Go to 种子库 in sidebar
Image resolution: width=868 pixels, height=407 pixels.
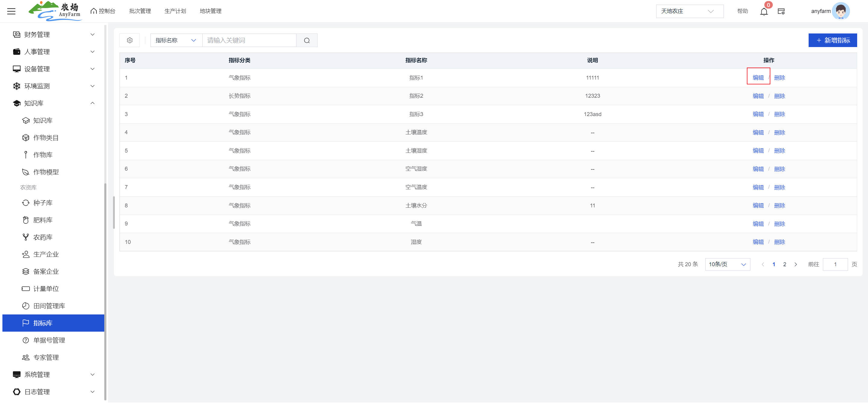coord(43,203)
